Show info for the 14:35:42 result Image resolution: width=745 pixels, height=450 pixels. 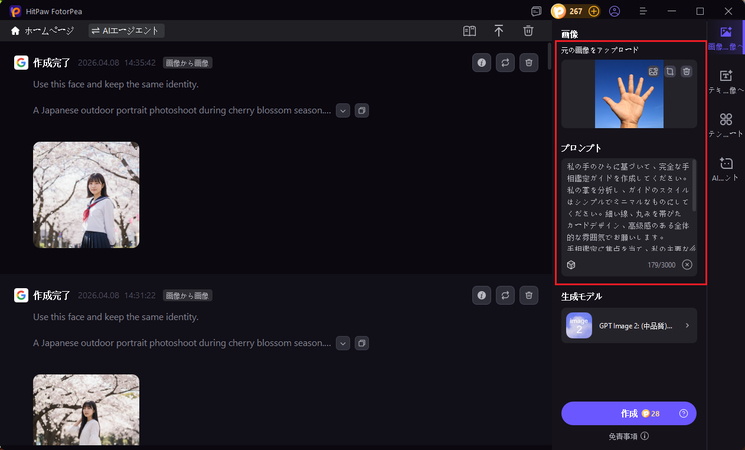[x=481, y=63]
